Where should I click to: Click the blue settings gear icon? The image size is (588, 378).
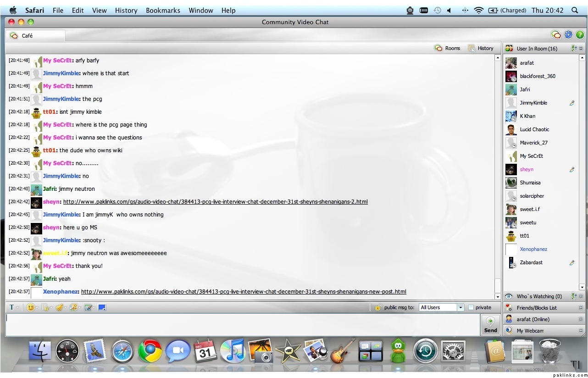[x=568, y=35]
